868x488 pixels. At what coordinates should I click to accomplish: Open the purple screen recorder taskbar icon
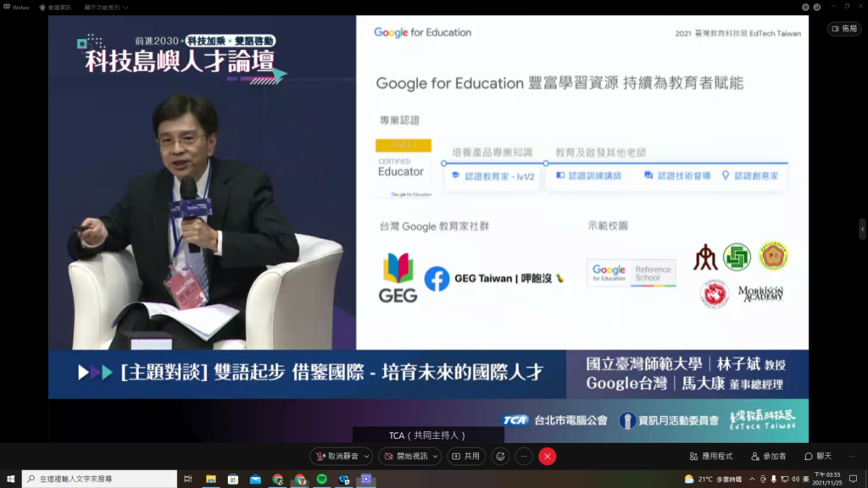click(x=366, y=480)
